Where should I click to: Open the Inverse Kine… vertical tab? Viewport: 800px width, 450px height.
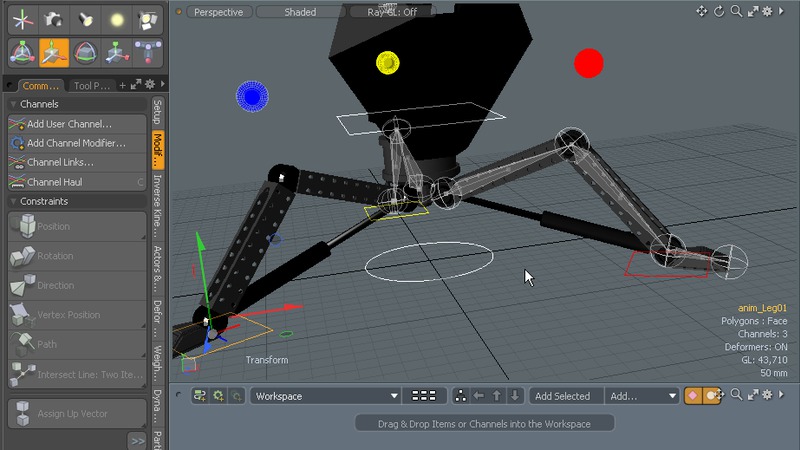(x=158, y=206)
